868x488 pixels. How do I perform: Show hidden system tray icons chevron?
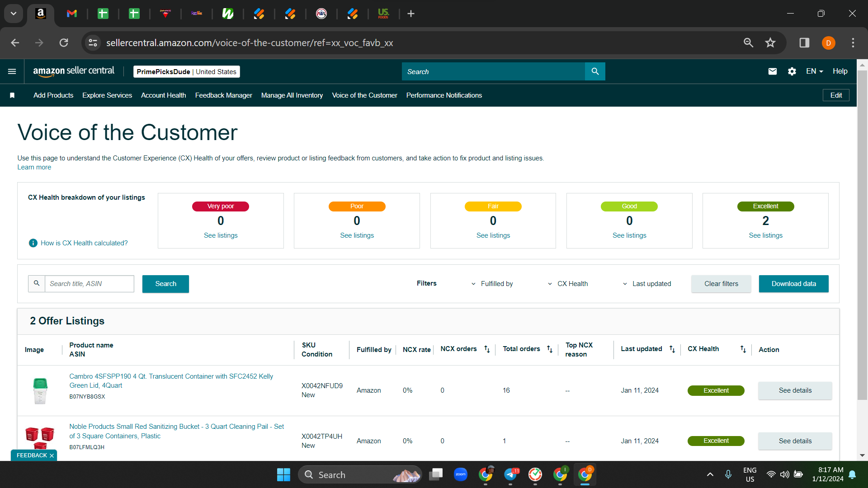click(710, 475)
